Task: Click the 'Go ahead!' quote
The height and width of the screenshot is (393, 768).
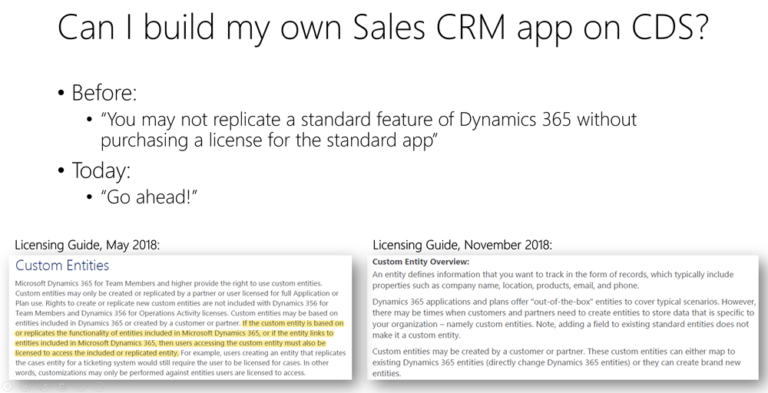Action: coord(149,197)
